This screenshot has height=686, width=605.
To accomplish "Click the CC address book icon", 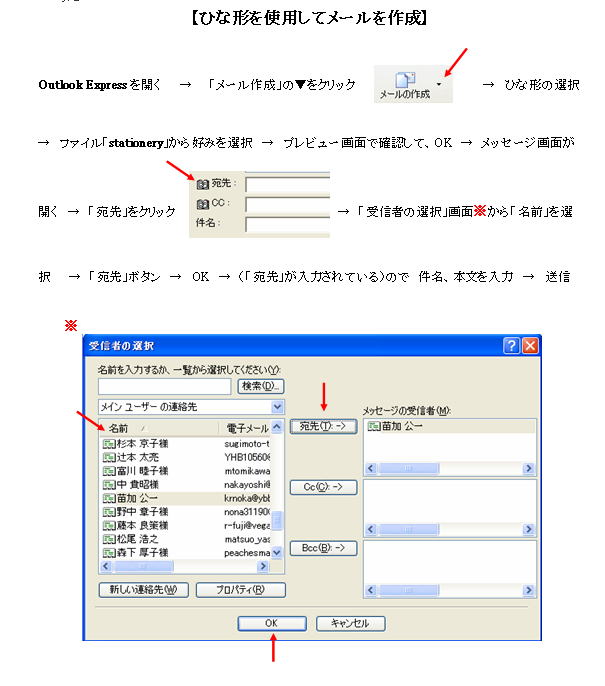I will (x=203, y=204).
